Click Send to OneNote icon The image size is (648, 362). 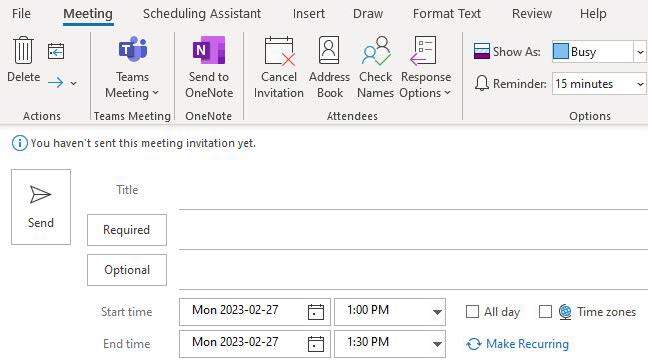pos(209,50)
